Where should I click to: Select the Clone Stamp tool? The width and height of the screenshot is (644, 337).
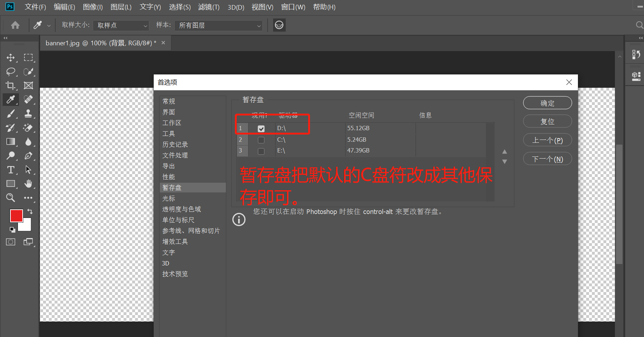click(x=28, y=114)
